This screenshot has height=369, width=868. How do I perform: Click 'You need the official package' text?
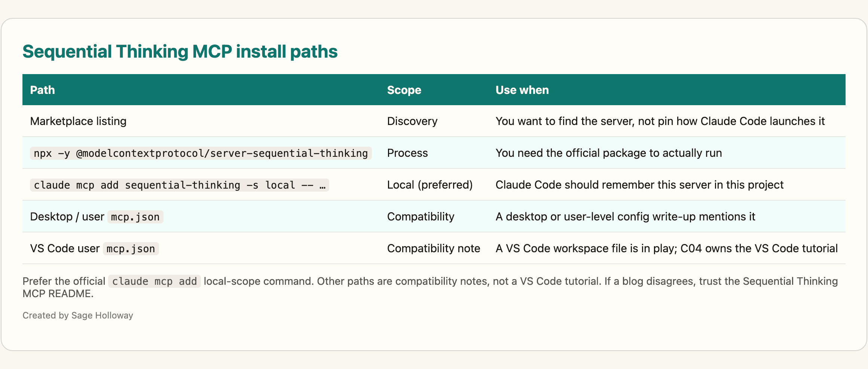[x=571, y=153]
